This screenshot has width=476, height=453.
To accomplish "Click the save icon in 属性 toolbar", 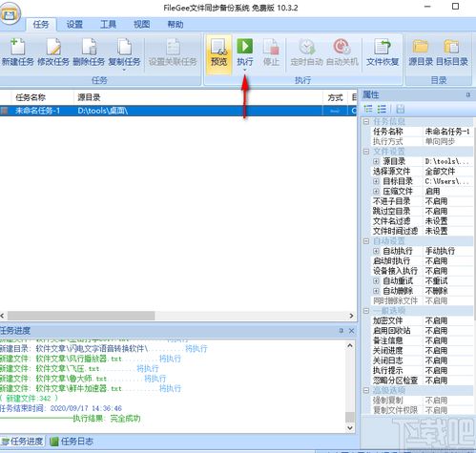I will 401,109.
